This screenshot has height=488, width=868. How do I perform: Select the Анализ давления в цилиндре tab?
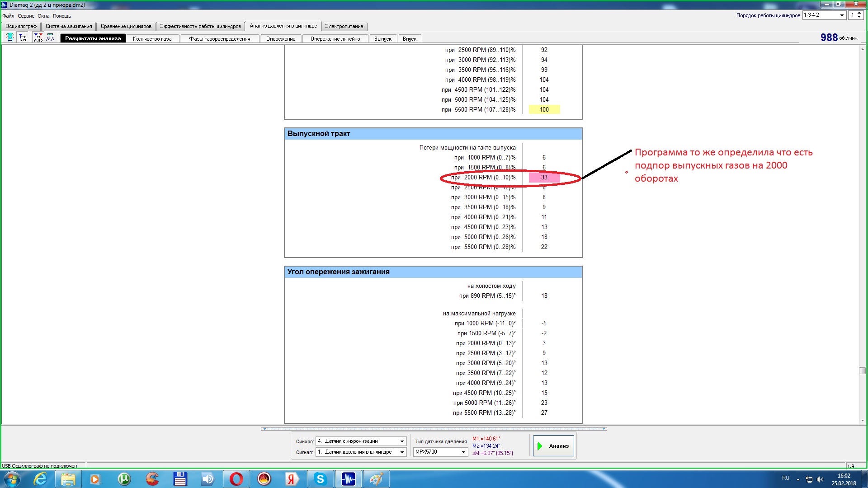(x=283, y=26)
